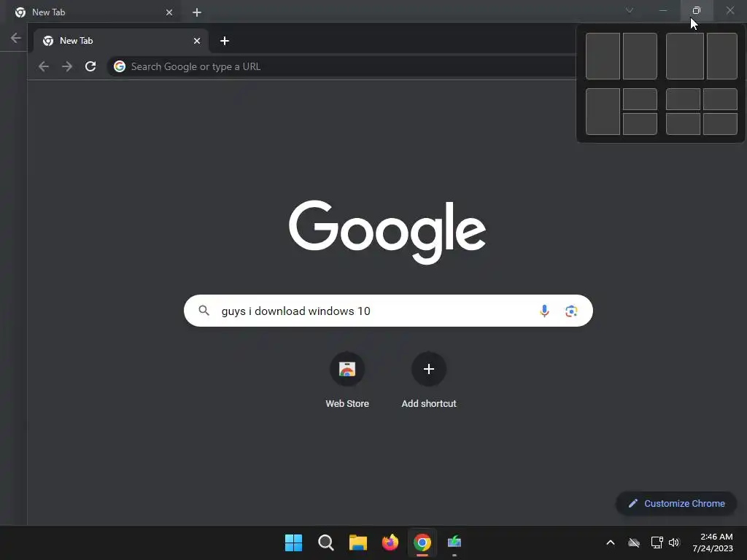Snap to bottom-right quadrant of four-zone layout
Image resolution: width=747 pixels, height=560 pixels.
(x=720, y=124)
